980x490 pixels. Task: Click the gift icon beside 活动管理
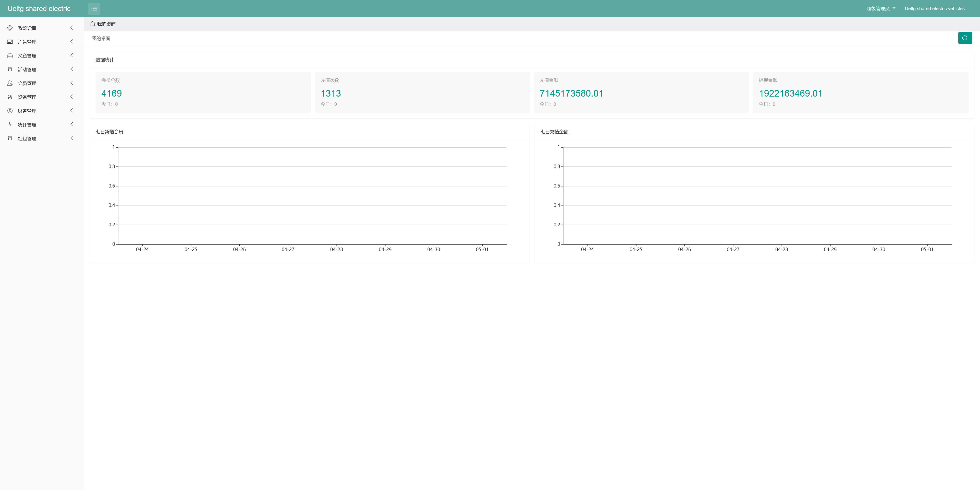point(10,69)
